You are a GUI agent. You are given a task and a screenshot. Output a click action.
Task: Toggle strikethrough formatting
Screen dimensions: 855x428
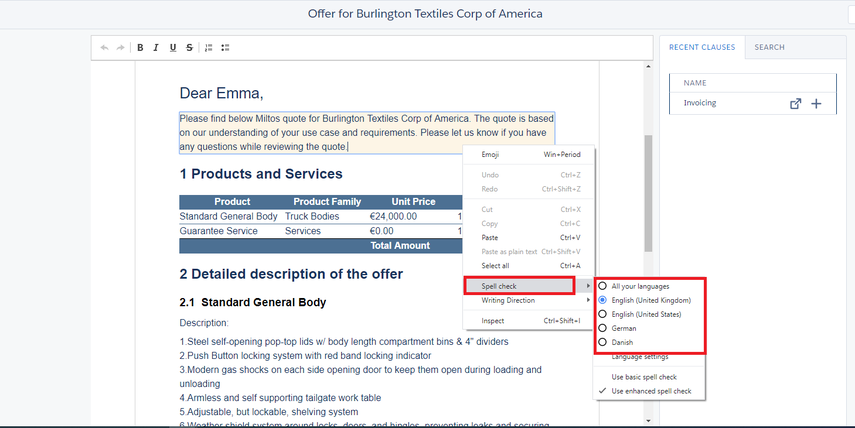tap(189, 47)
